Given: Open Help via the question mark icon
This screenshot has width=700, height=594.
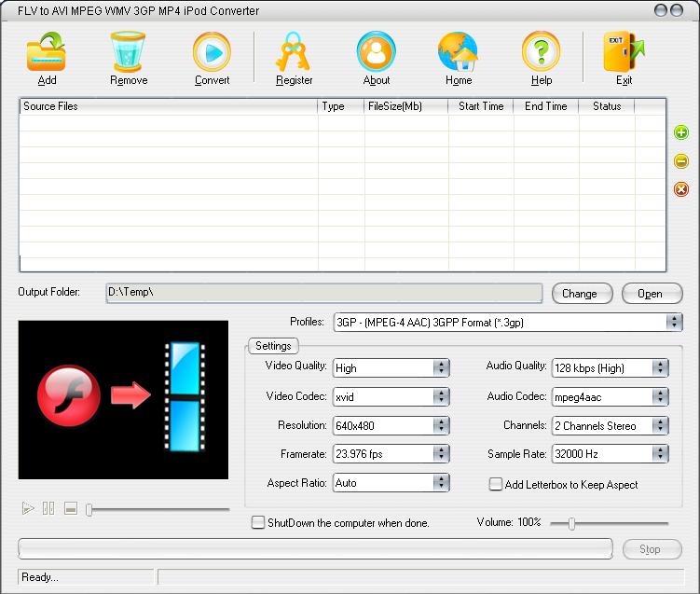Looking at the screenshot, I should [541, 52].
